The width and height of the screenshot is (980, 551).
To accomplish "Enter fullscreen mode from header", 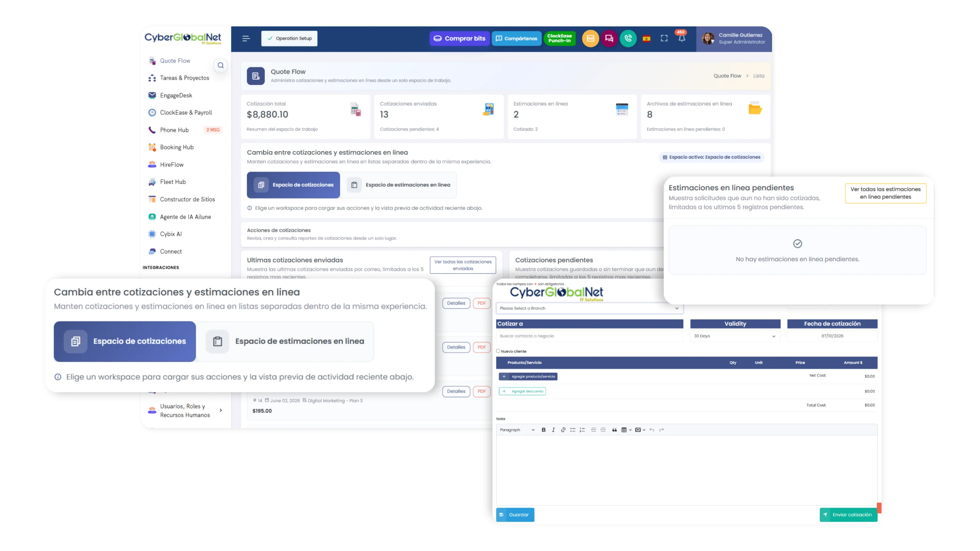I will 664,38.
